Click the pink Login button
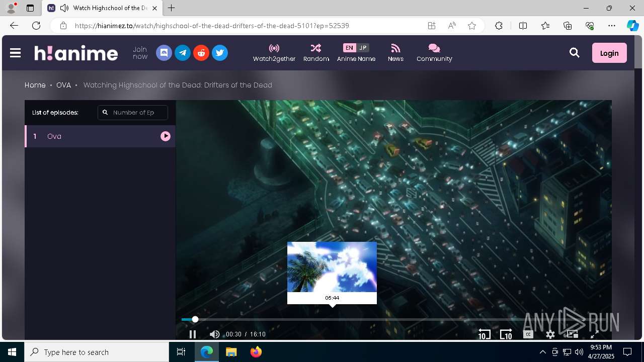 coord(609,53)
